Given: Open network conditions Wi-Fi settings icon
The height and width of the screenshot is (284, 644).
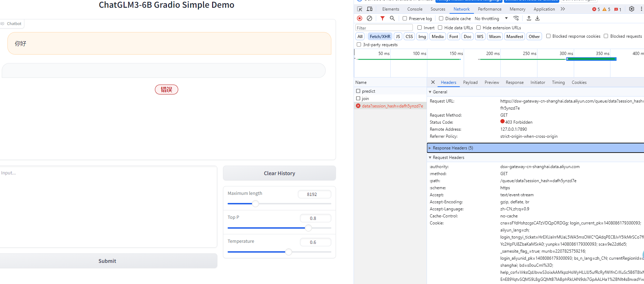Looking at the screenshot, I should [516, 18].
